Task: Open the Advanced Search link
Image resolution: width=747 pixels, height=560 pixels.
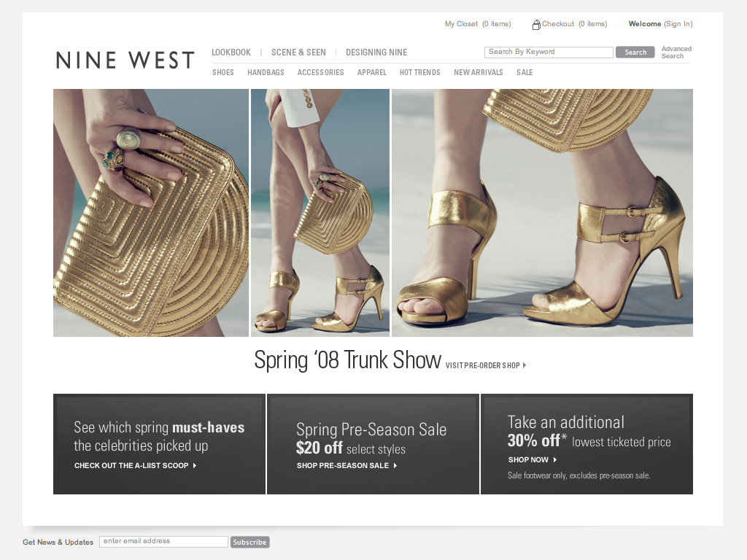Action: [x=676, y=52]
